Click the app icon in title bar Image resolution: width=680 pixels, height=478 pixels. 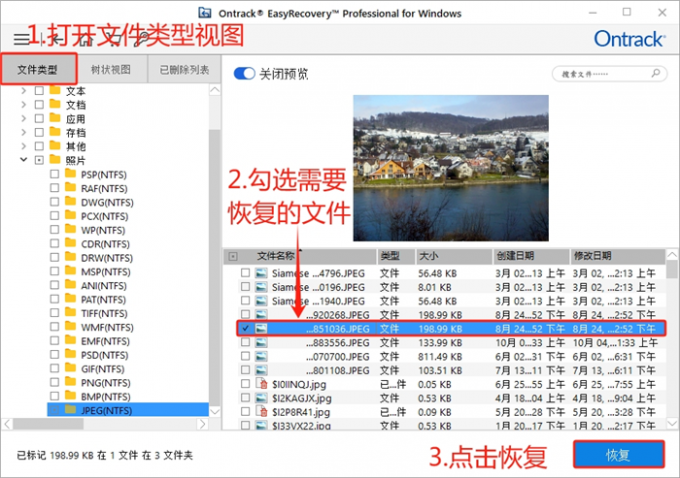tap(205, 13)
